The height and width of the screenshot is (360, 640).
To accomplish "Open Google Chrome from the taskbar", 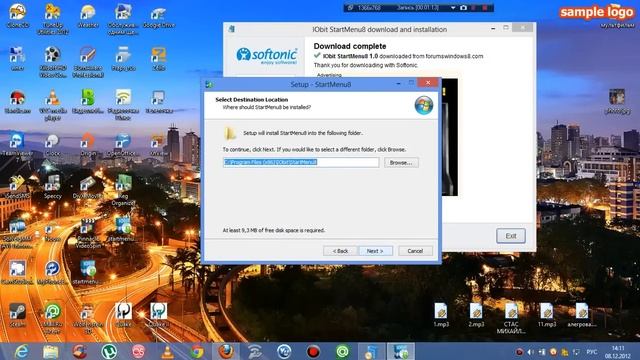I will (x=197, y=351).
